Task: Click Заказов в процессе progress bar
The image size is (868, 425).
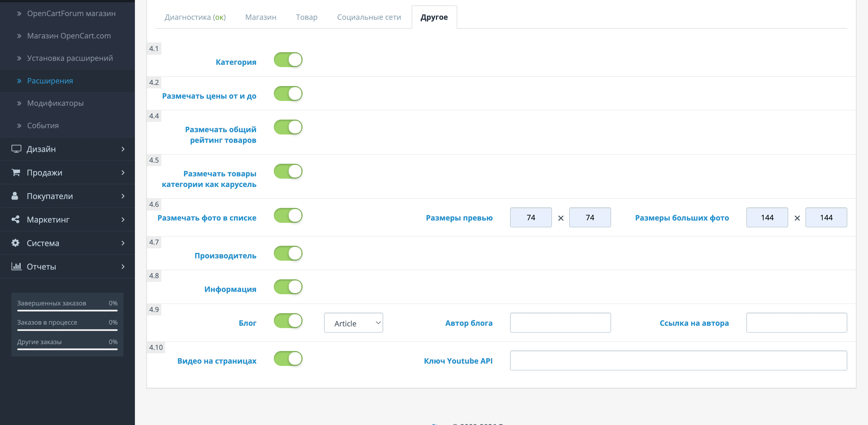Action: tap(67, 330)
